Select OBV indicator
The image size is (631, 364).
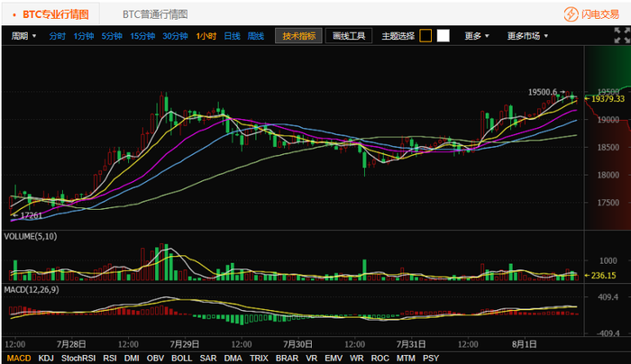pyautogui.click(x=155, y=358)
